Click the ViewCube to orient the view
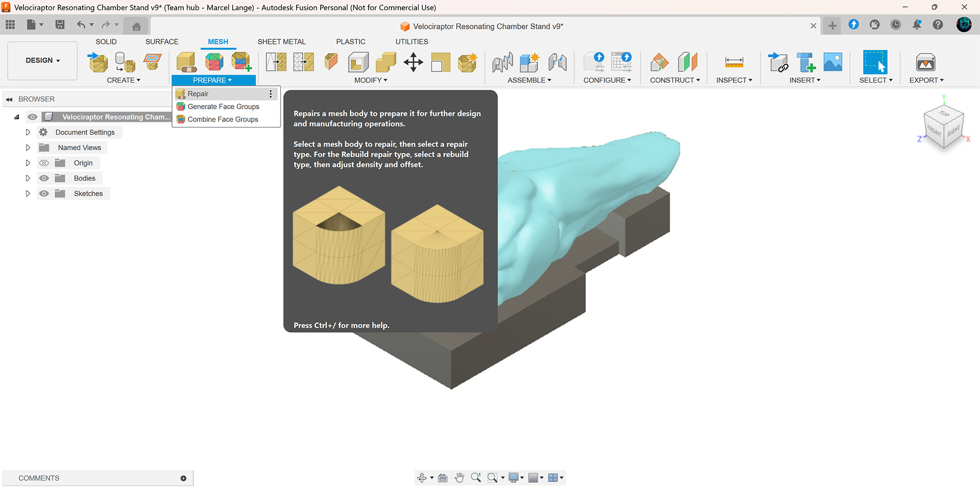The height and width of the screenshot is (488, 980). click(943, 128)
